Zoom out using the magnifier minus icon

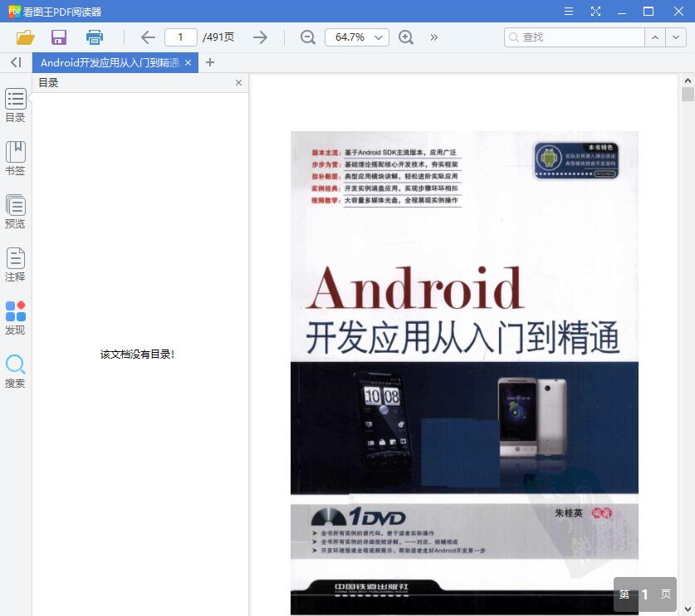coord(306,37)
